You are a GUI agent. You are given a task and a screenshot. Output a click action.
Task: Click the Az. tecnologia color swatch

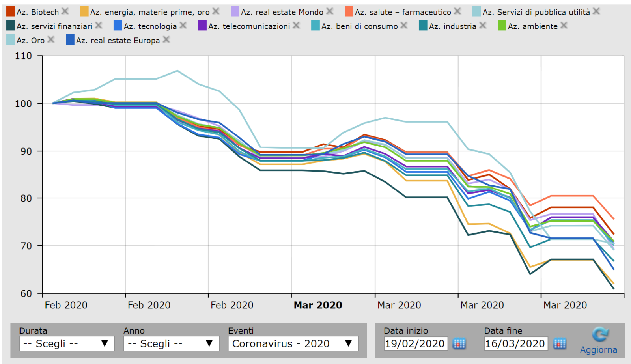[x=118, y=26]
